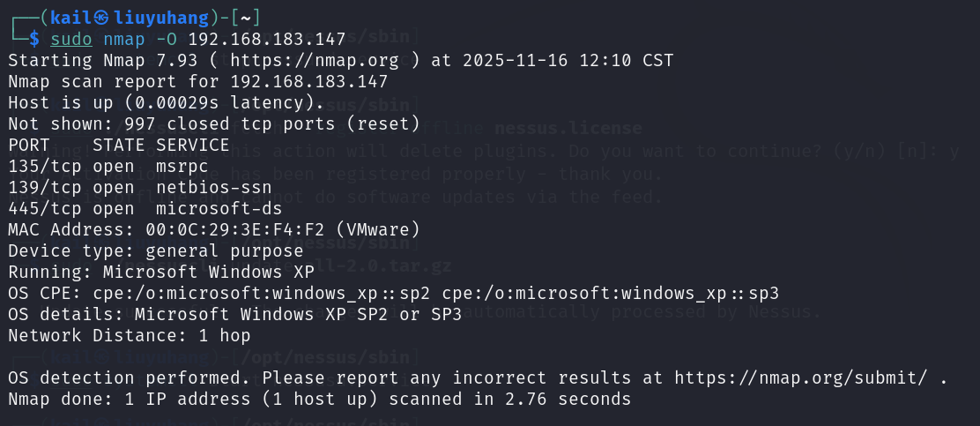Click the IP address in the typed command
980x426 pixels.
pyautogui.click(x=266, y=39)
